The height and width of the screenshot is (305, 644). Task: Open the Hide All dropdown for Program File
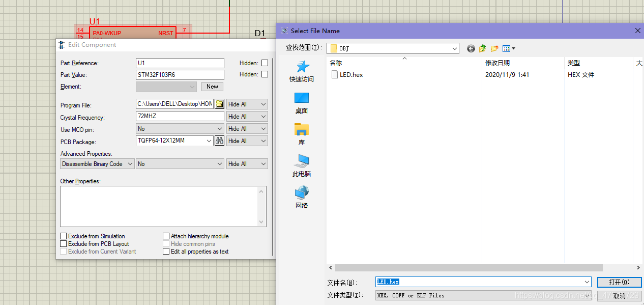[247, 104]
